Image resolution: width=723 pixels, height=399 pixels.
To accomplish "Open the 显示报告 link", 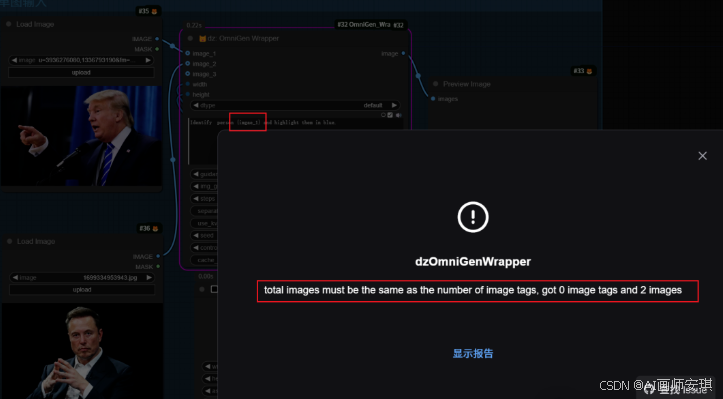I will (x=473, y=353).
